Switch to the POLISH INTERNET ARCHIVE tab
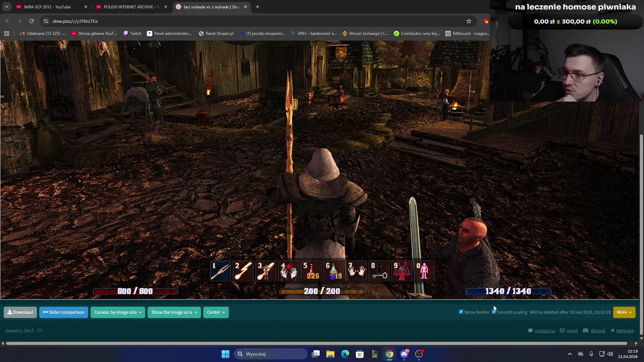This screenshot has width=644, height=362. (131, 7)
